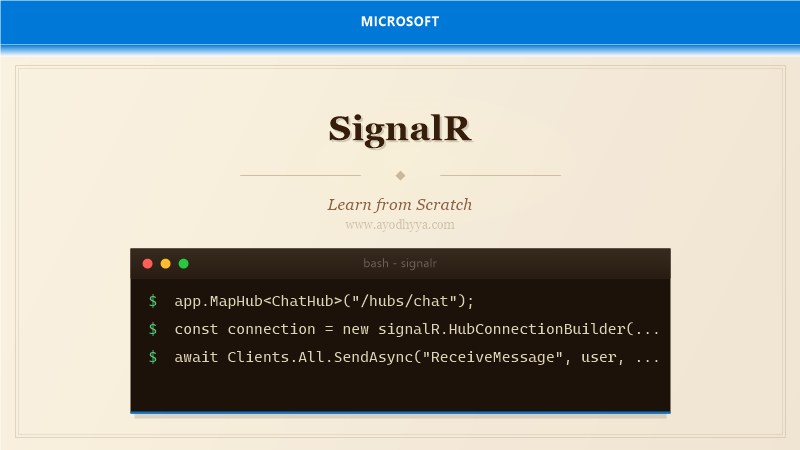Click the dollar prompt before await Clients

click(x=153, y=357)
